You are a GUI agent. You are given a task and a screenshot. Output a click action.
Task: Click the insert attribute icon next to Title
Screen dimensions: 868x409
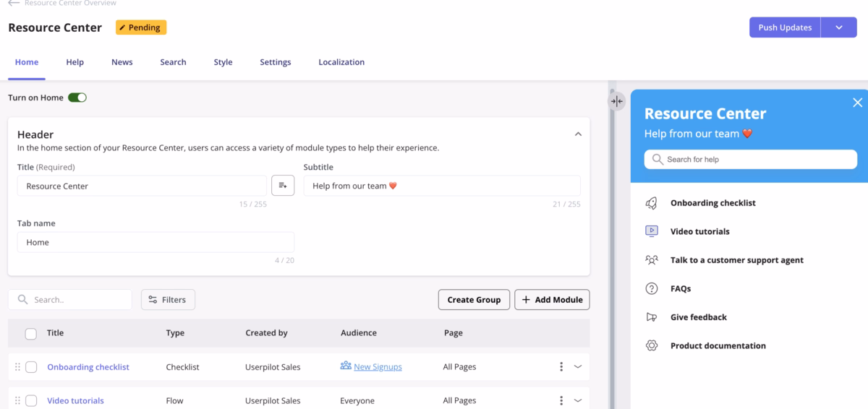click(283, 186)
